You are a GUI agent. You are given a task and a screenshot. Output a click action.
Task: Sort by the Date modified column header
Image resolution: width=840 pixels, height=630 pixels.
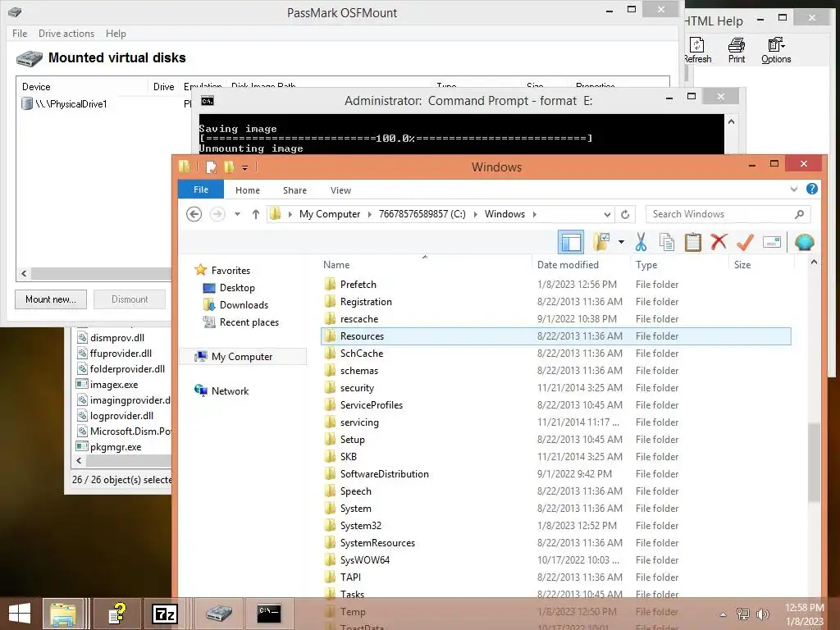pos(568,265)
